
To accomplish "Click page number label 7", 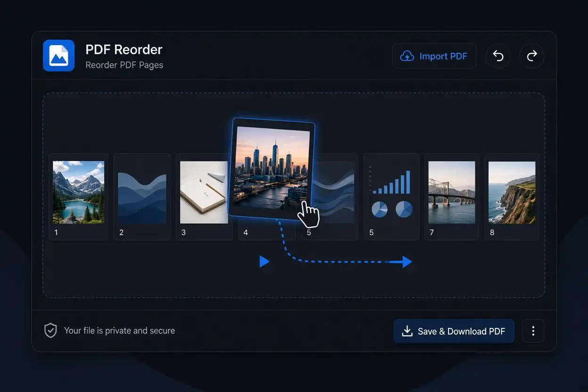I will (x=432, y=232).
